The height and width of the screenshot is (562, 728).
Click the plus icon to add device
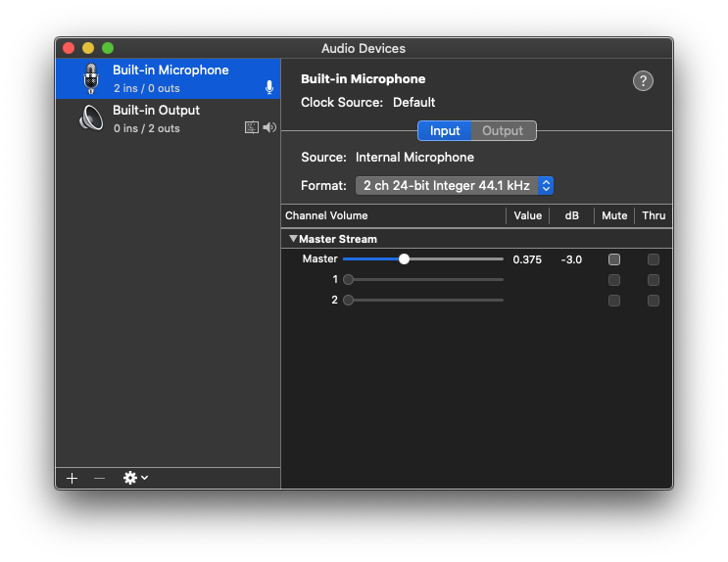pyautogui.click(x=72, y=478)
